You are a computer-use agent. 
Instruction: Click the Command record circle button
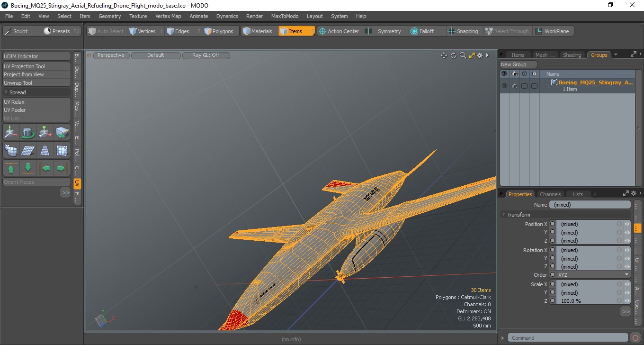[635, 338]
